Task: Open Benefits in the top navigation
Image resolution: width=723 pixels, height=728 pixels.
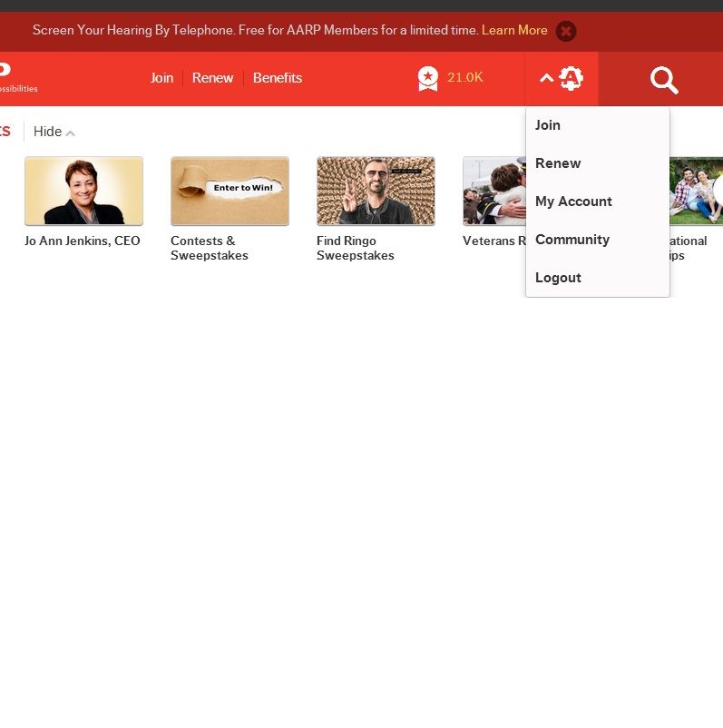Action: pos(278,78)
